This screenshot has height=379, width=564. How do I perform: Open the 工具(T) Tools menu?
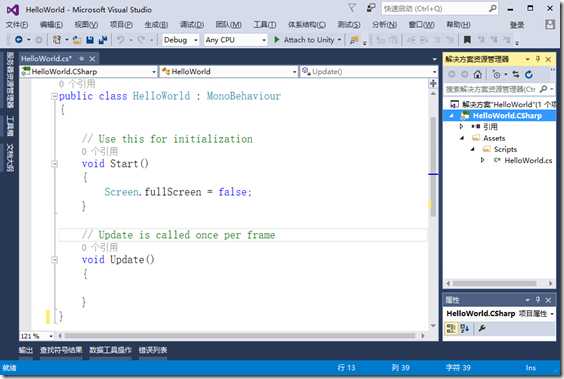[x=265, y=24]
